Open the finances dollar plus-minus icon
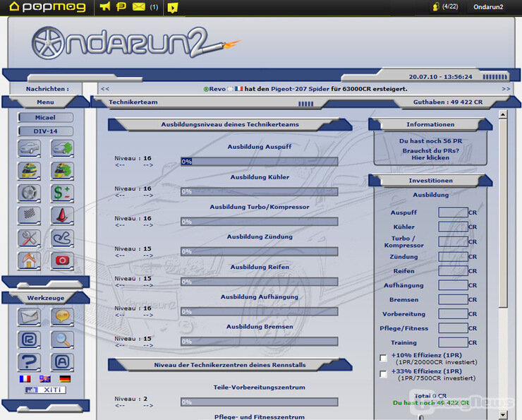The height and width of the screenshot is (420, 522). 62,193
